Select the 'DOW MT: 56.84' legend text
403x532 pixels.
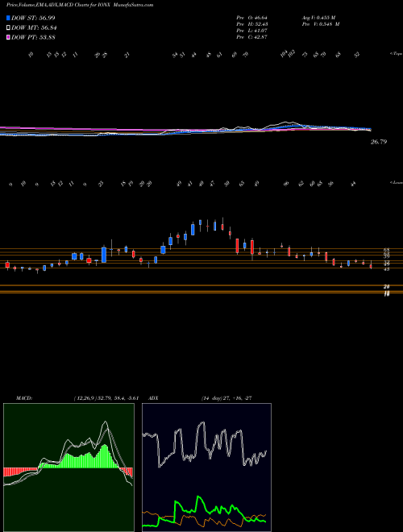(34, 28)
